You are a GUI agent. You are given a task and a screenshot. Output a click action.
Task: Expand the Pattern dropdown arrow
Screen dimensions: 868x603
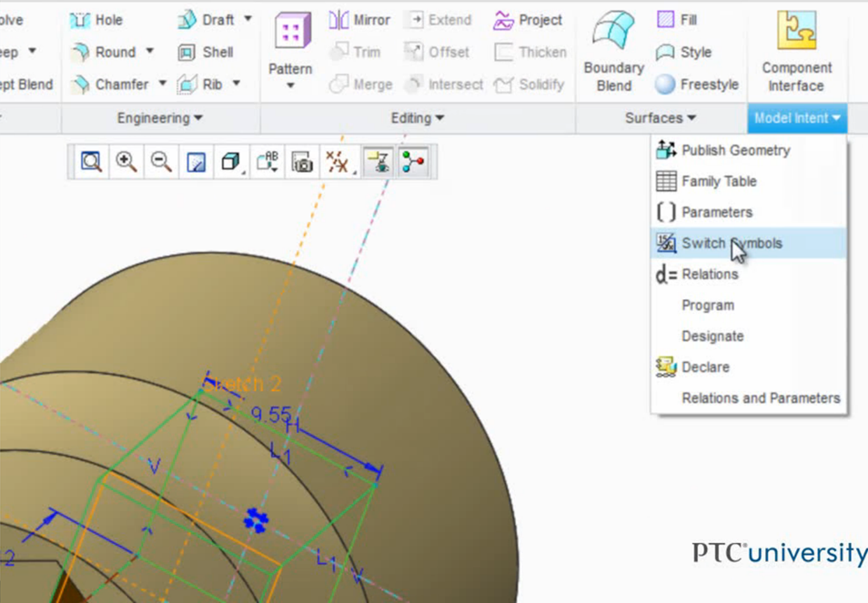(x=290, y=85)
